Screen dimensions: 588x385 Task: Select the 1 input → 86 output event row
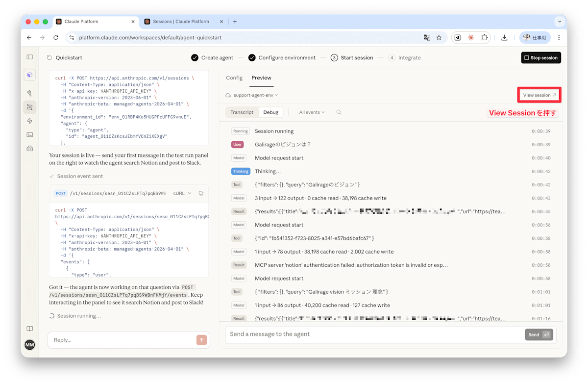pos(391,305)
